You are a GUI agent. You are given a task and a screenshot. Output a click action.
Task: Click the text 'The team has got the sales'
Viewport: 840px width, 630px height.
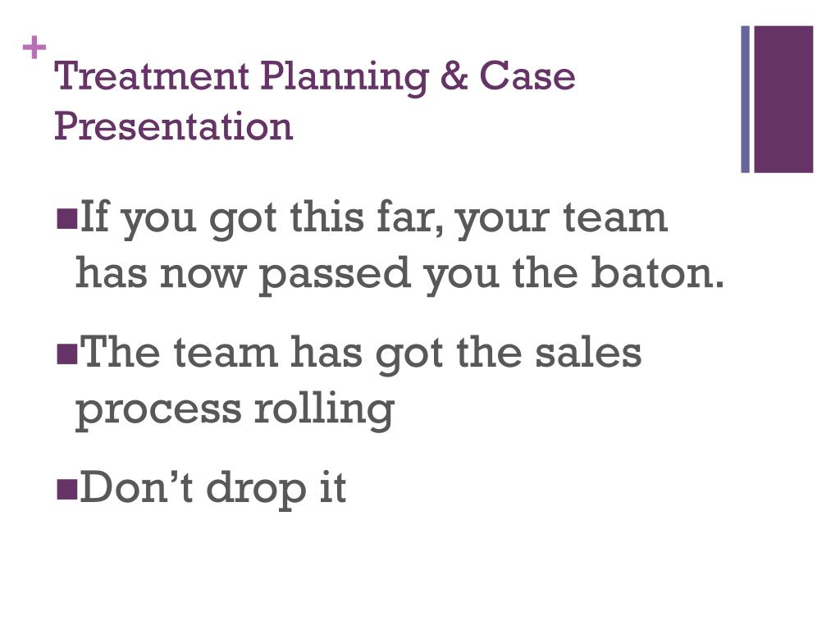pyautogui.click(x=361, y=354)
